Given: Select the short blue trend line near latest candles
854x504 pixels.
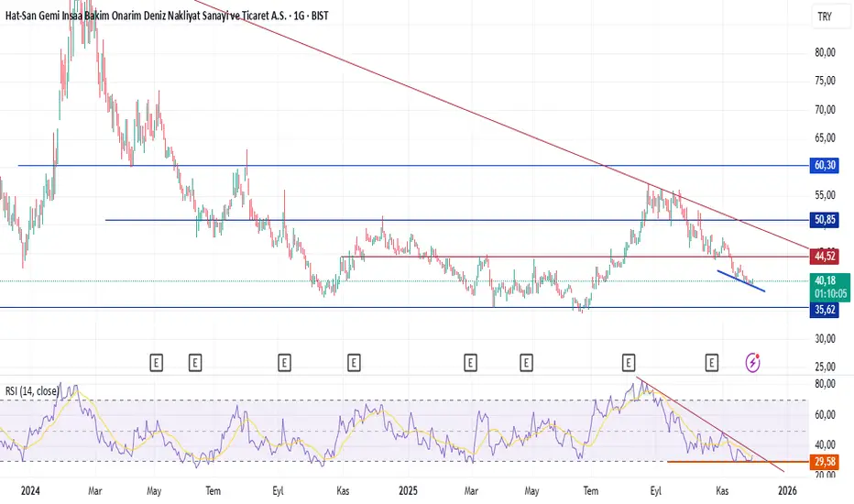Looking at the screenshot, I should 741,281.
